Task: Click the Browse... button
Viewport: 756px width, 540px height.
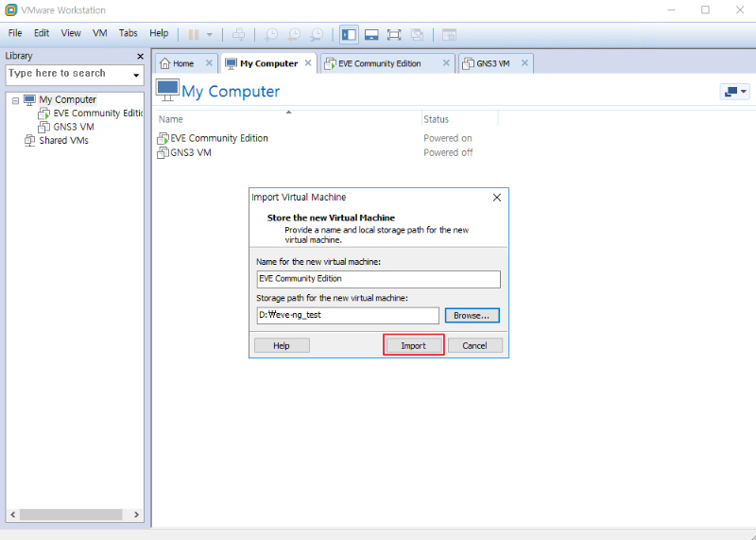Action: 472,316
